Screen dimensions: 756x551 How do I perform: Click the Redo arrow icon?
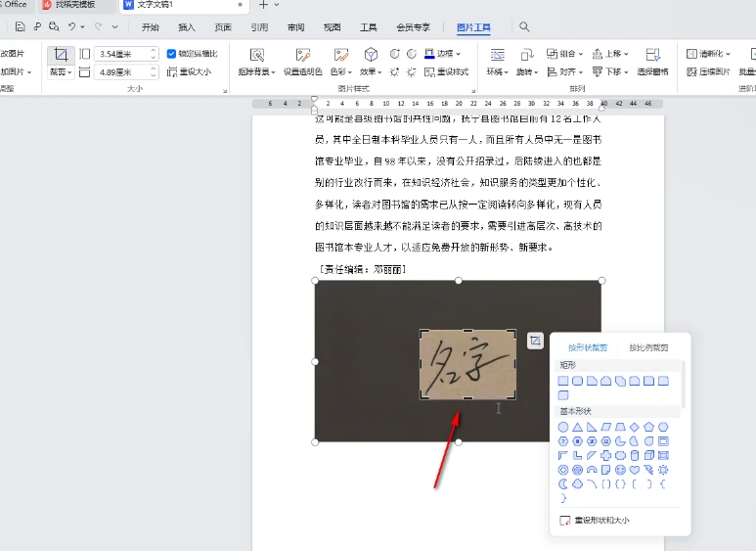click(x=99, y=26)
